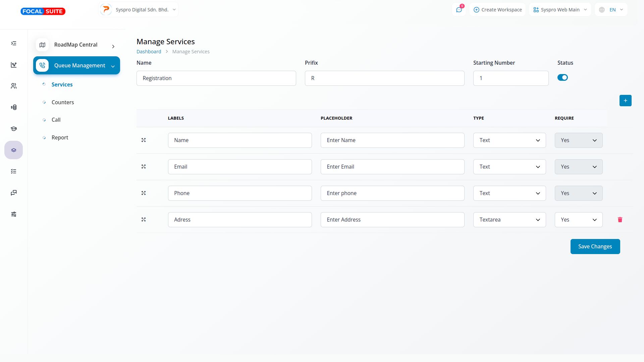Open the chat notifications icon
The image size is (644, 362).
click(459, 10)
